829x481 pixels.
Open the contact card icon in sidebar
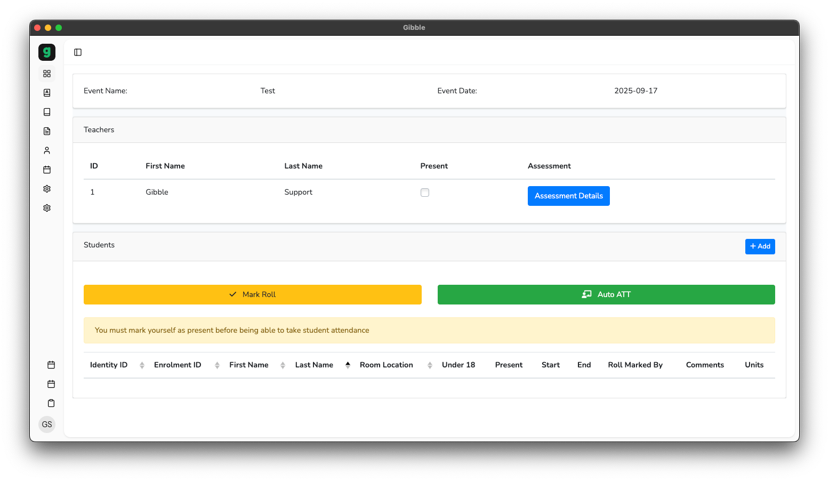click(47, 93)
